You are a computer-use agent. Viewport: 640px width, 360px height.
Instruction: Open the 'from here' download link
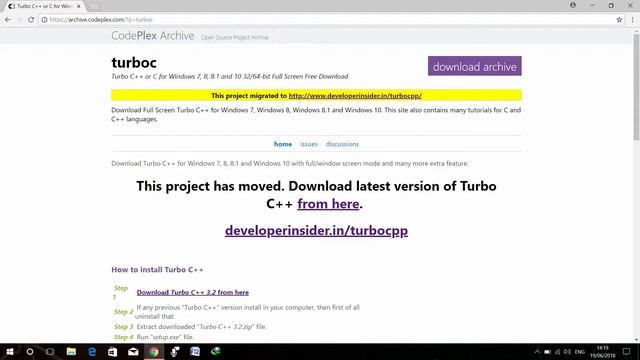(328, 204)
